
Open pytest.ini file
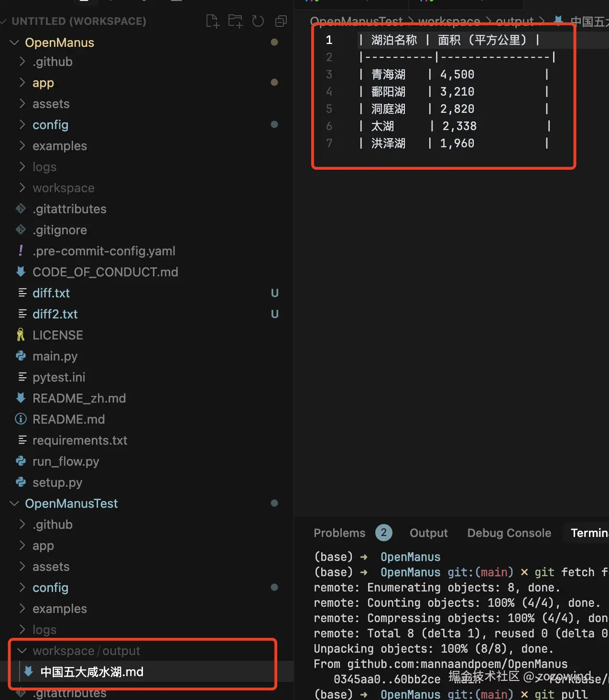pos(59,377)
